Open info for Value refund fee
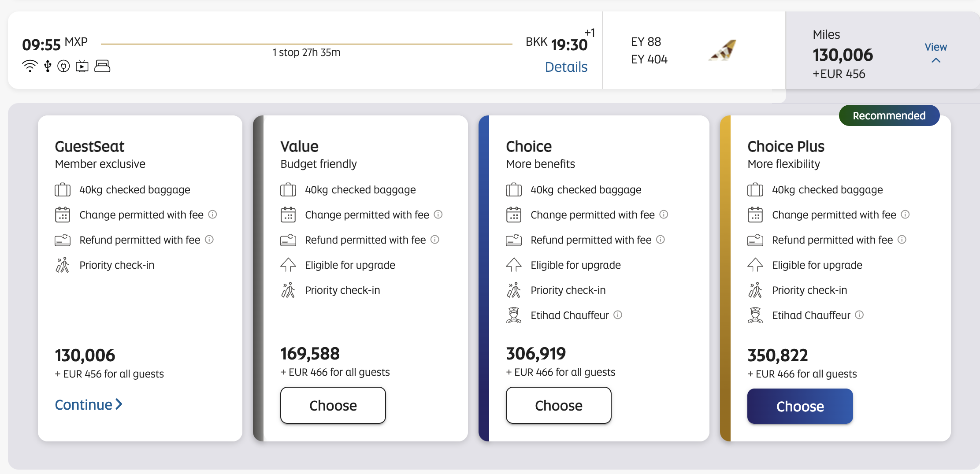The height and width of the screenshot is (474, 980). (x=435, y=240)
